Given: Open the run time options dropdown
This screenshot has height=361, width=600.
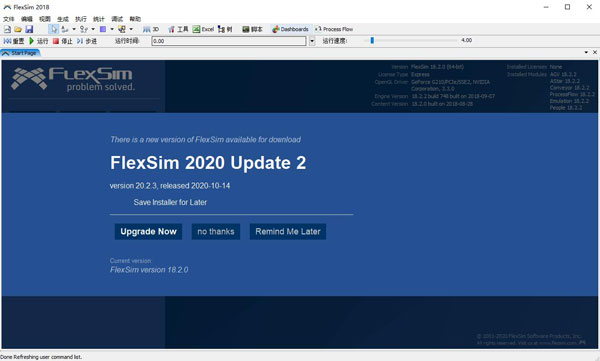Looking at the screenshot, I should (312, 41).
